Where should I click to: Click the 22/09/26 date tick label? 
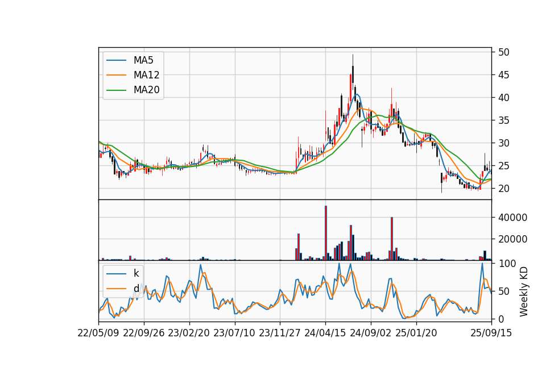(144, 333)
